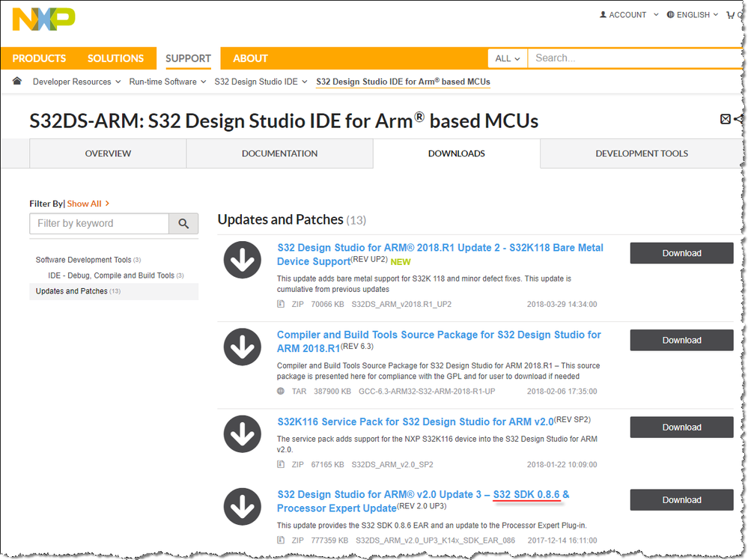The height and width of the screenshot is (560, 748).
Task: Click the filter keyword search magnifier button
Action: [x=183, y=223]
